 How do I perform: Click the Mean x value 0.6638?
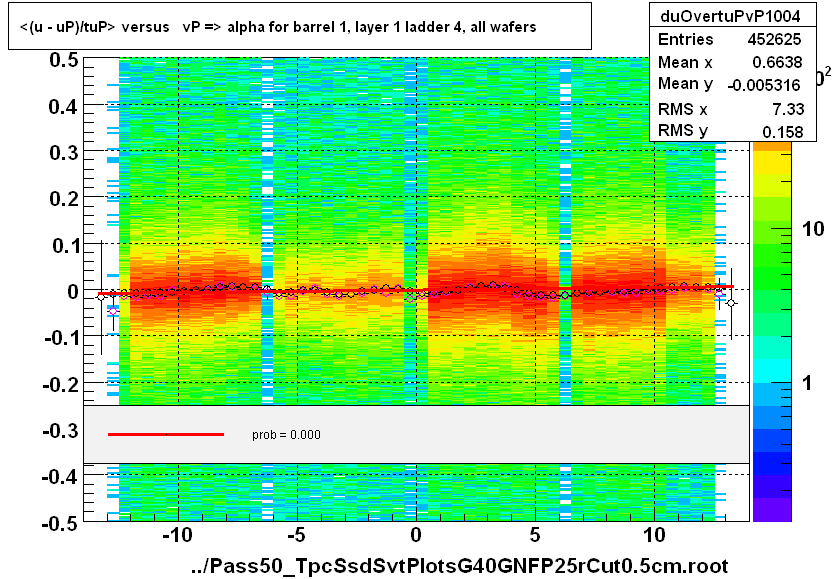tap(777, 62)
